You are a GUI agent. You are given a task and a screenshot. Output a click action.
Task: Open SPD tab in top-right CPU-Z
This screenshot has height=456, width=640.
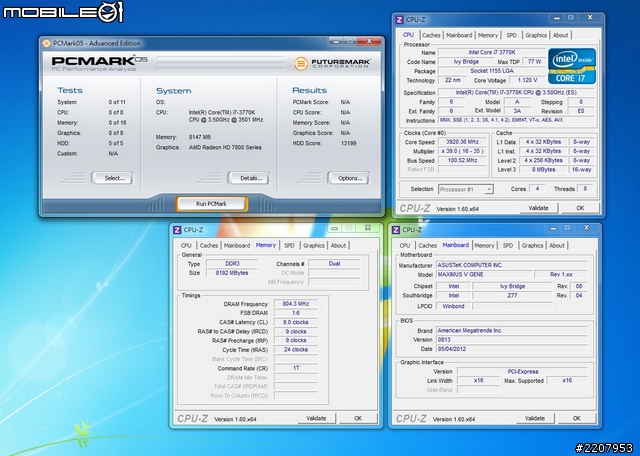pyautogui.click(x=511, y=36)
